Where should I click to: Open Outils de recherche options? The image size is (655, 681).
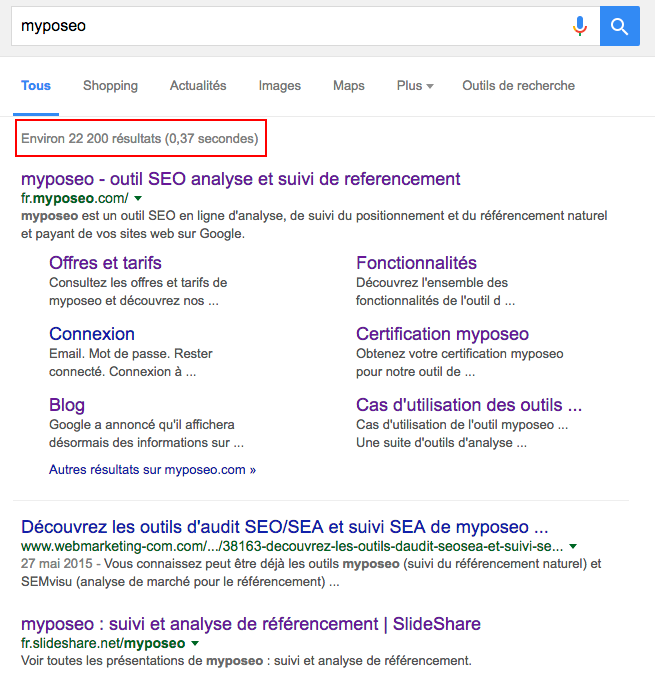point(518,86)
